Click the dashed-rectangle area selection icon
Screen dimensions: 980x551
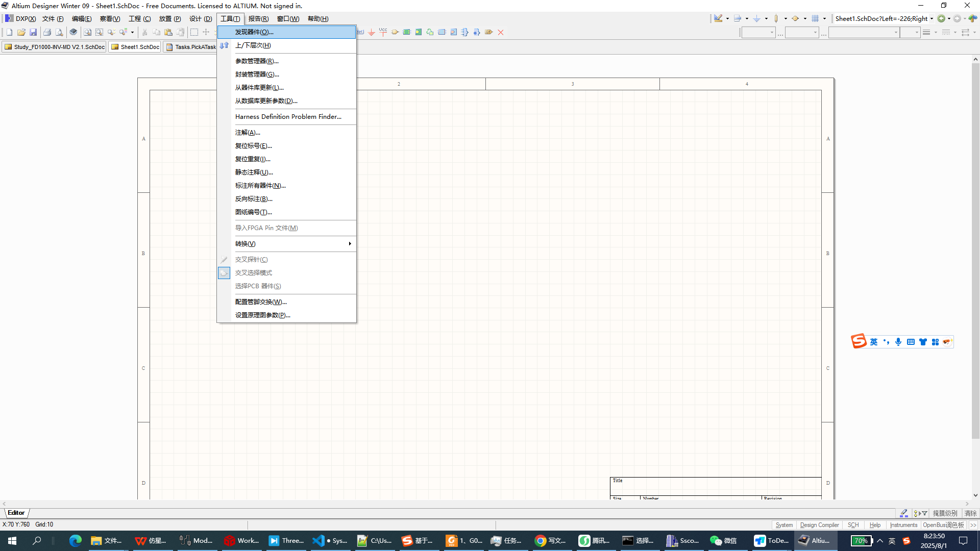[194, 32]
